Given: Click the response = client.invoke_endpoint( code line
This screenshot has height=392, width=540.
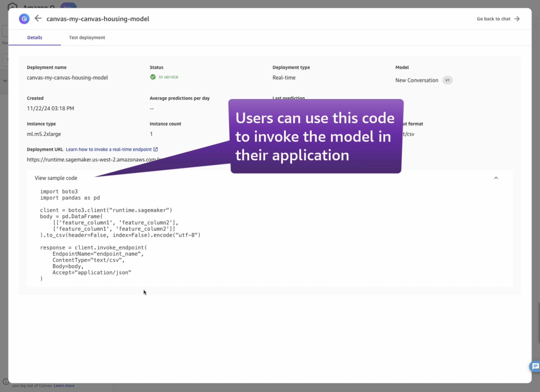Looking at the screenshot, I should click(x=93, y=248).
